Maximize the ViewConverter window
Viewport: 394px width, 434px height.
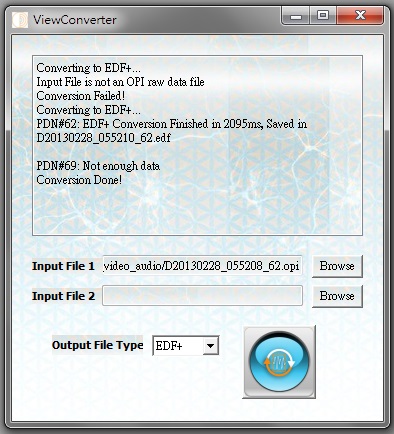pos(323,16)
